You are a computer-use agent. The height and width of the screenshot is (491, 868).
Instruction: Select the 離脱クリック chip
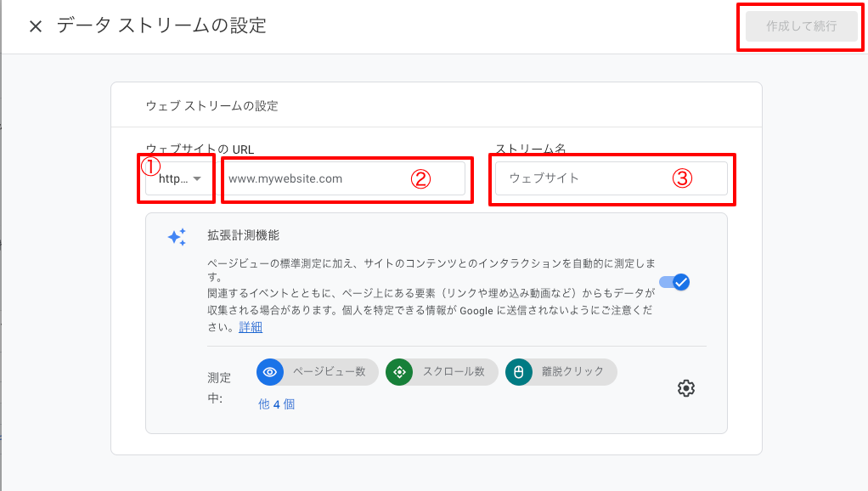pyautogui.click(x=561, y=372)
